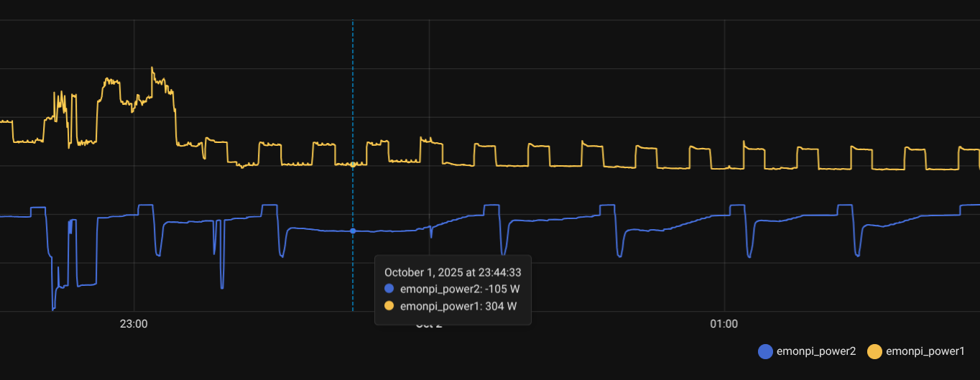This screenshot has height=380, width=980.
Task: Click the highlighted blue data point on the power2 line
Action: pyautogui.click(x=353, y=231)
